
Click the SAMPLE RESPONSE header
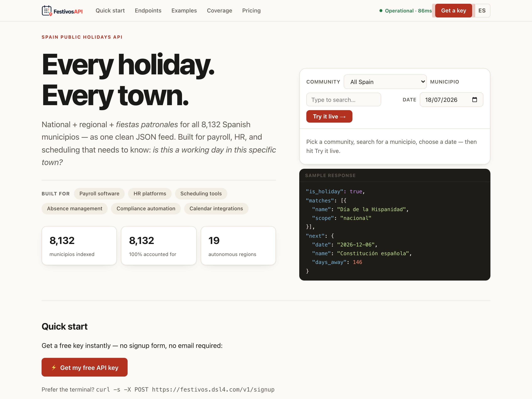[330, 176]
